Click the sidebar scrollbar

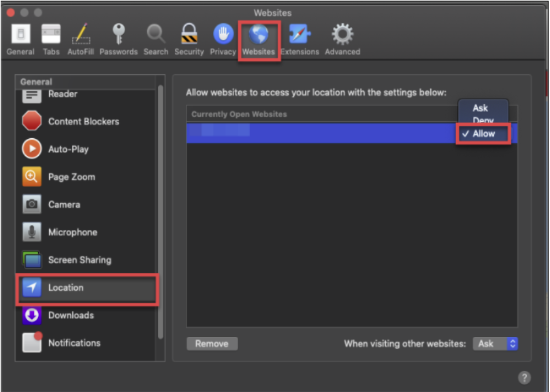click(x=161, y=212)
